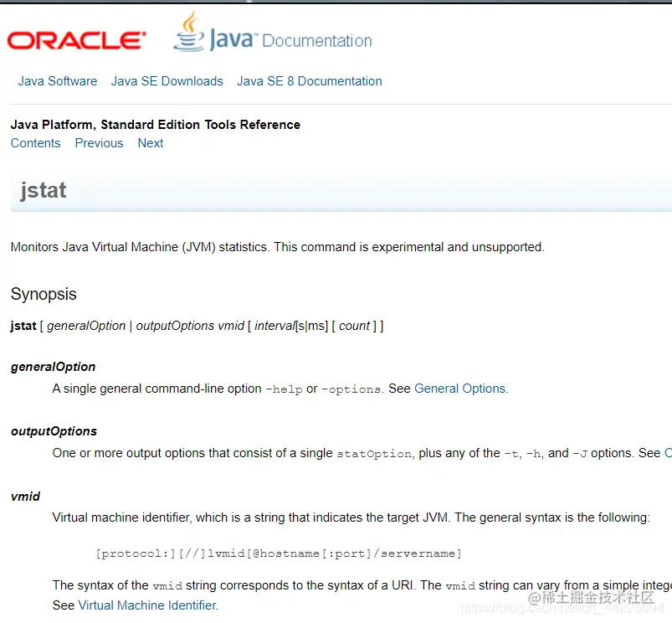The width and height of the screenshot is (672, 623).
Task: Click 'Java Platform, Standard Edition Tools Reference' title
Action: tap(156, 125)
